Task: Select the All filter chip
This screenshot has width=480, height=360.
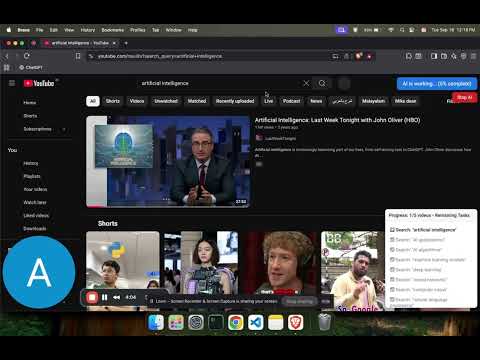Action: click(93, 101)
